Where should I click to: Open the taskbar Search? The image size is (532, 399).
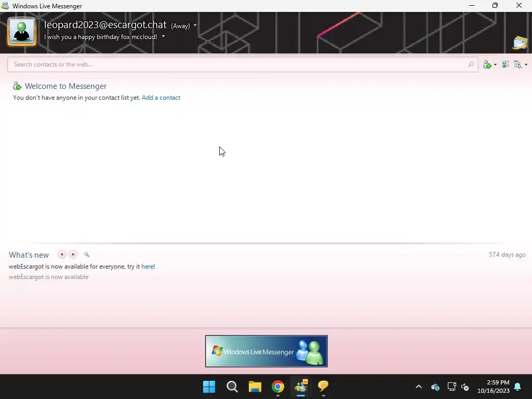232,387
